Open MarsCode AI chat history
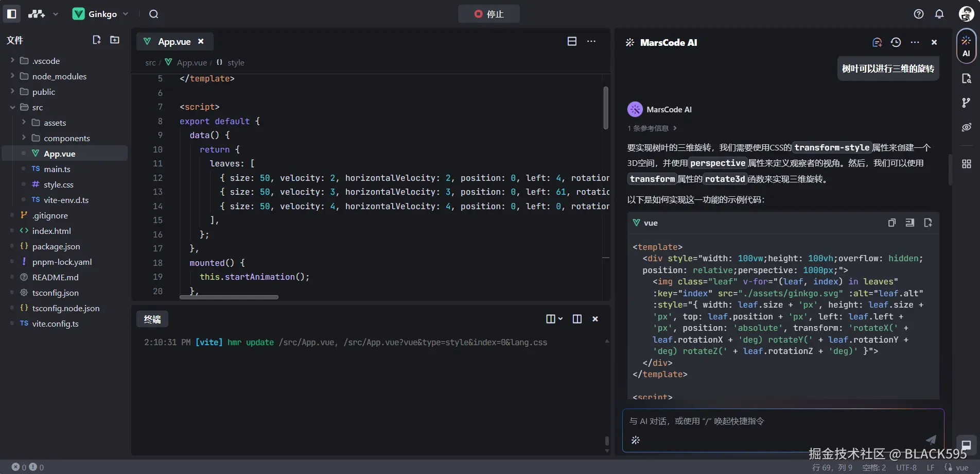 (896, 42)
